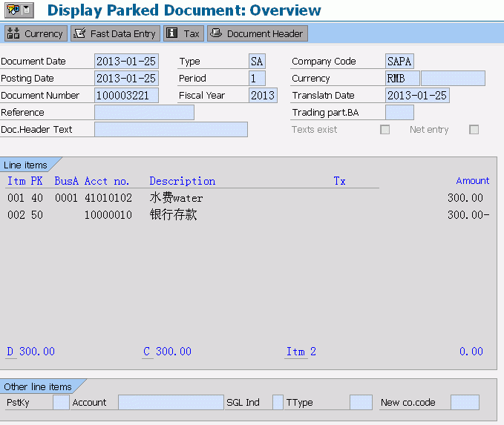Click the Fiscal Year field

tap(263, 95)
